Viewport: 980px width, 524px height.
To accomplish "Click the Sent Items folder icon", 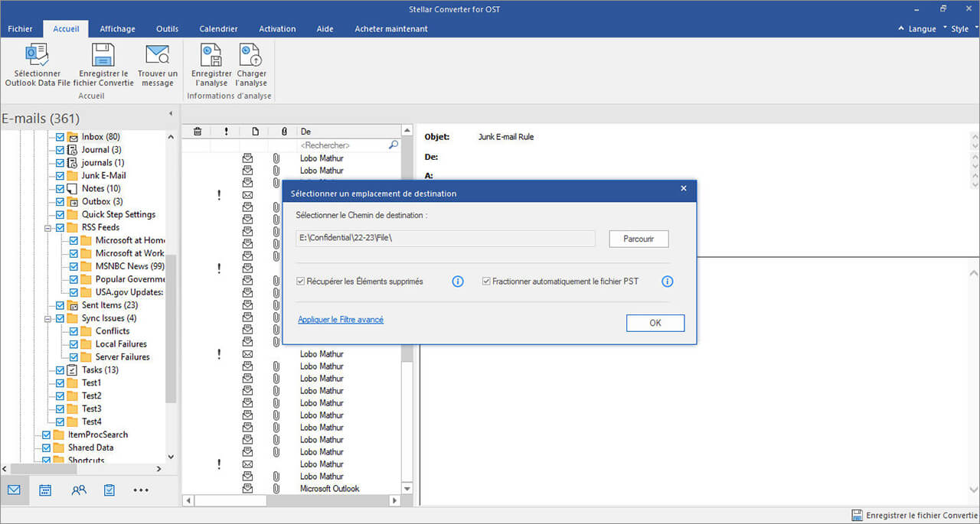I will click(x=73, y=305).
